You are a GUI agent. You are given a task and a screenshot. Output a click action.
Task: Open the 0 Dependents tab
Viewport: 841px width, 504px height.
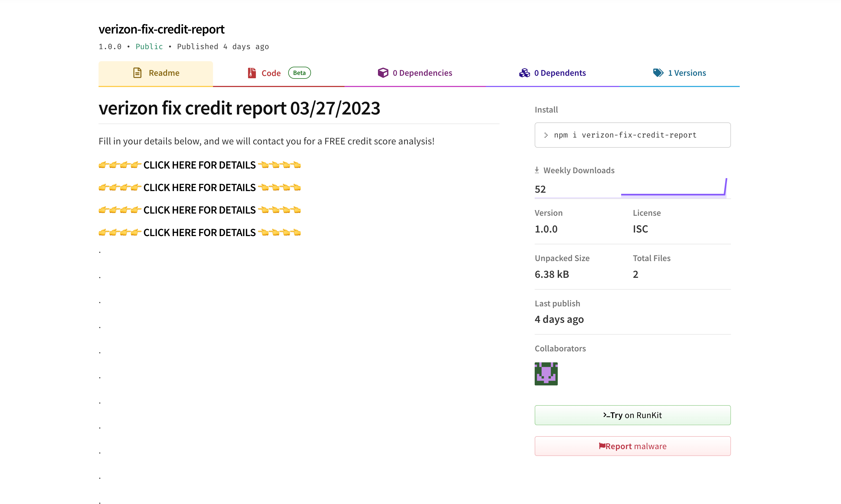(x=552, y=73)
